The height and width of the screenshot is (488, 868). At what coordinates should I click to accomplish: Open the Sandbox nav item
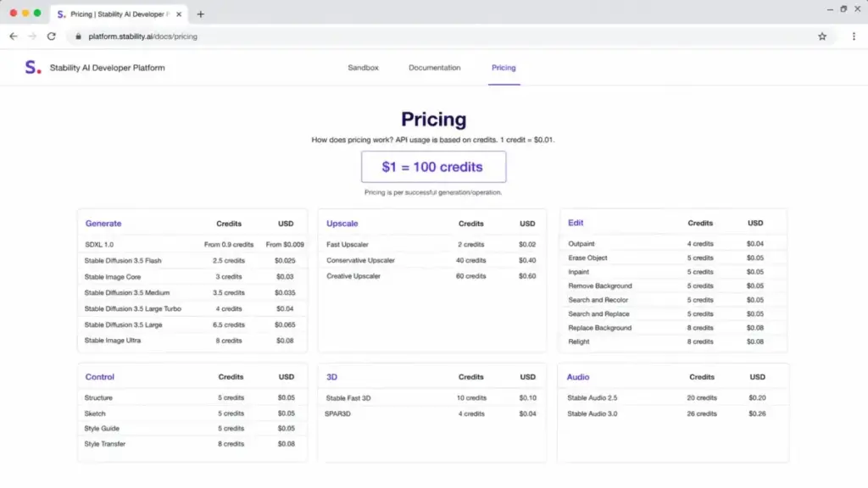click(x=363, y=68)
